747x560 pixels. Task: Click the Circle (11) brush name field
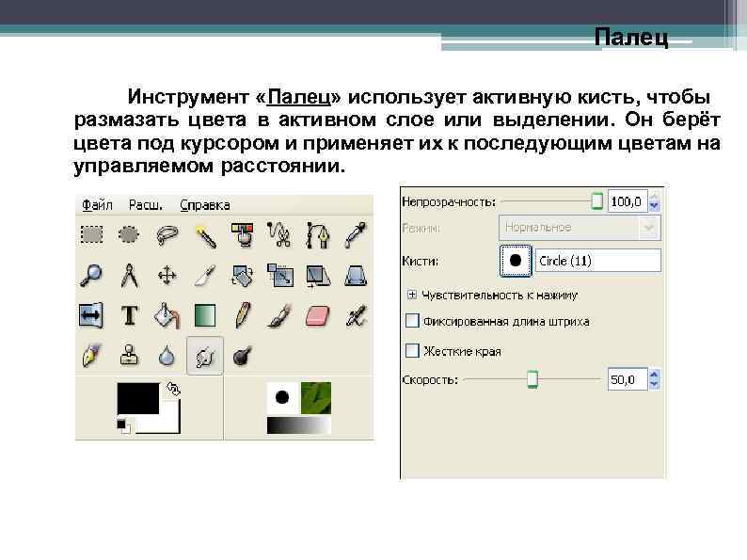coord(598,261)
